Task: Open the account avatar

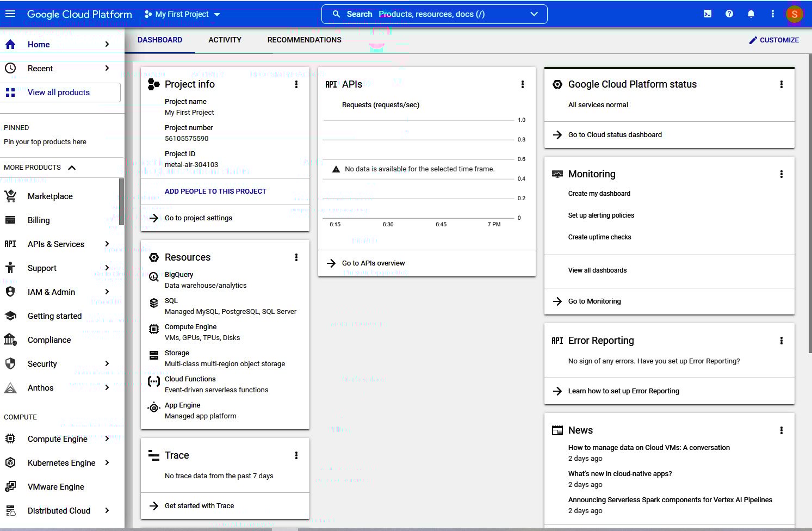Action: pyautogui.click(x=795, y=14)
